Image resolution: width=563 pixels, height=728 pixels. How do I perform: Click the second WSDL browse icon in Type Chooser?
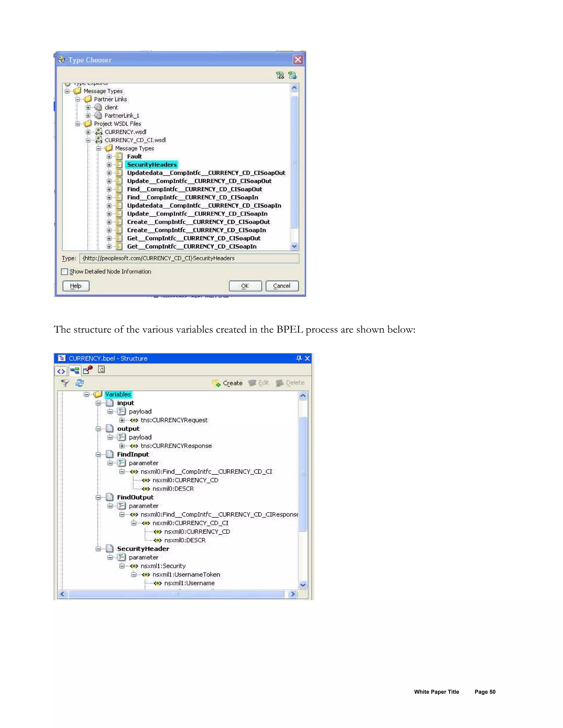click(292, 75)
